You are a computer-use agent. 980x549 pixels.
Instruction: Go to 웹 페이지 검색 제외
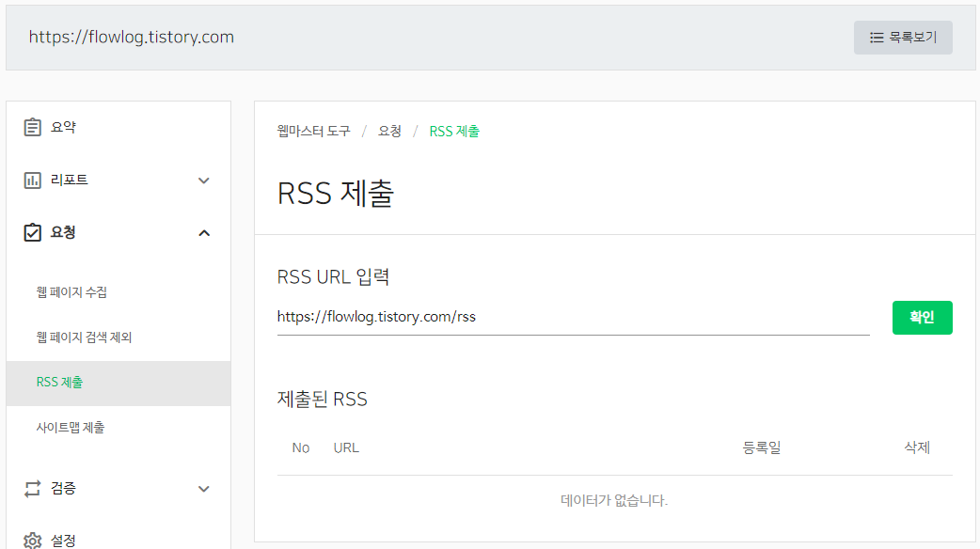84,337
